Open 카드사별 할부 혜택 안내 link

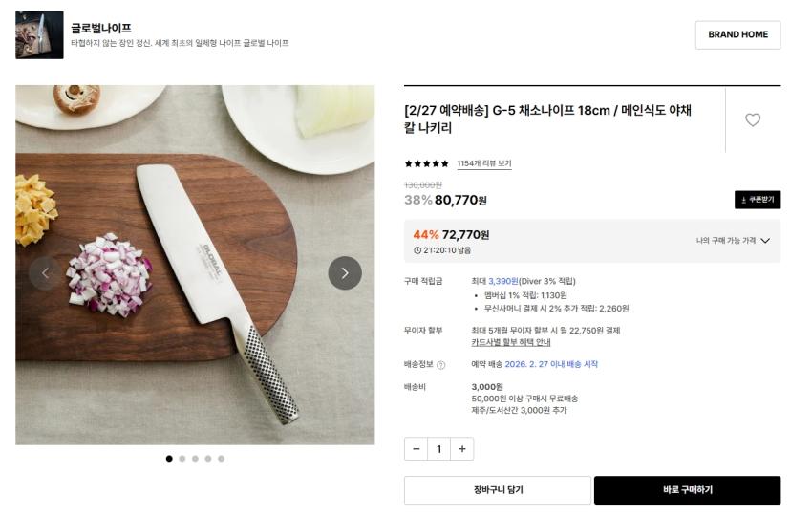point(510,342)
